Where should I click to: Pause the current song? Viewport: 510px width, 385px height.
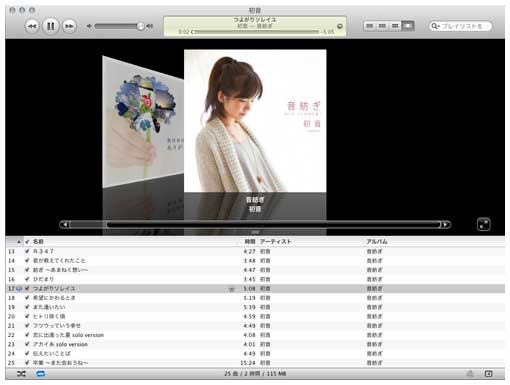tap(51, 26)
